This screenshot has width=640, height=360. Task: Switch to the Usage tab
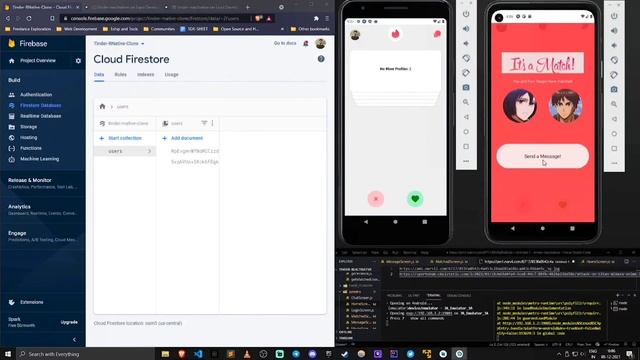coord(171,75)
